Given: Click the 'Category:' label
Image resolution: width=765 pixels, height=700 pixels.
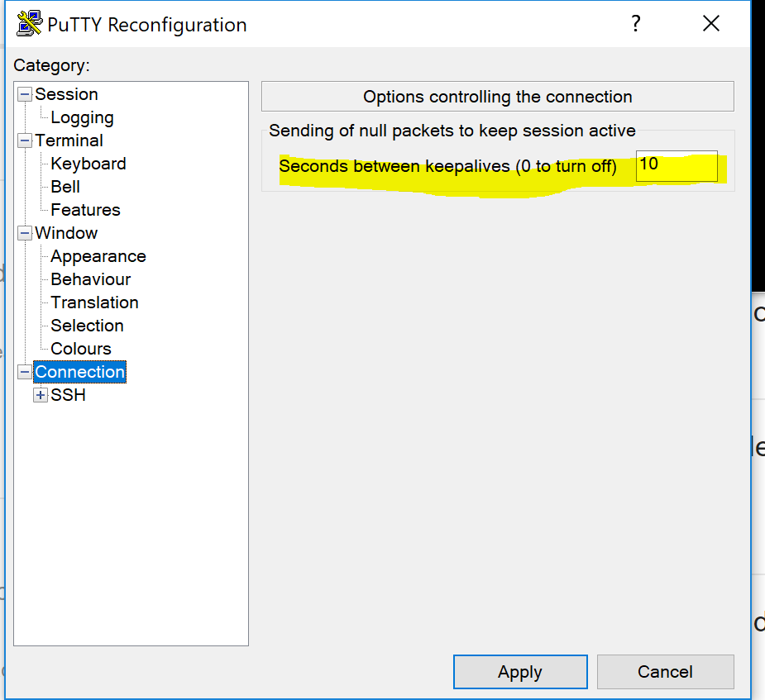Looking at the screenshot, I should pyautogui.click(x=52, y=65).
